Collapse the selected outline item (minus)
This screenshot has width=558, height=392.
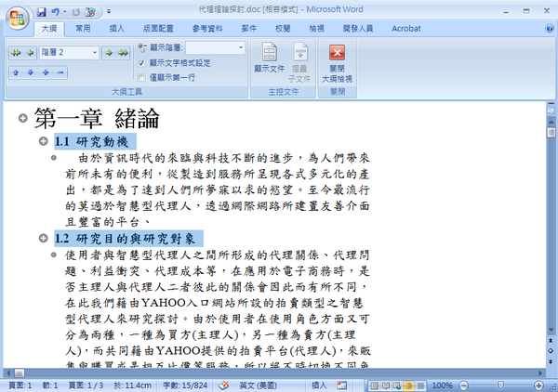60,72
